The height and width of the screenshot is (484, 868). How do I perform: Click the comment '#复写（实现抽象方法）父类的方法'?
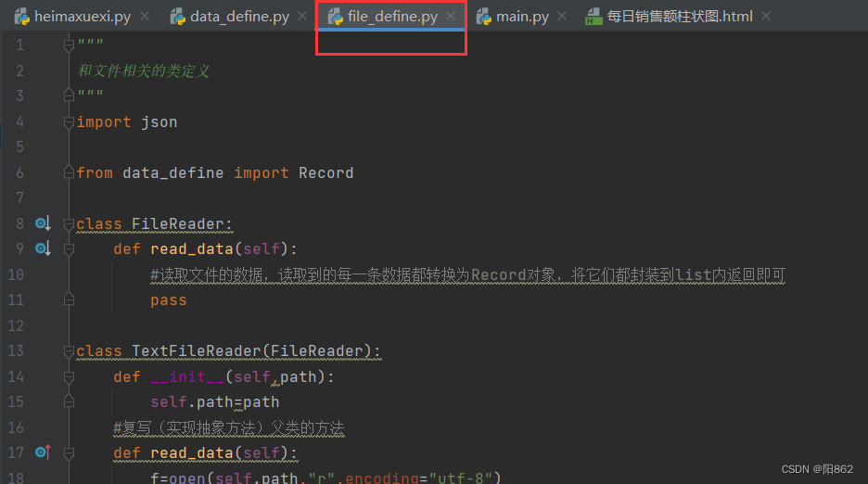pos(229,428)
